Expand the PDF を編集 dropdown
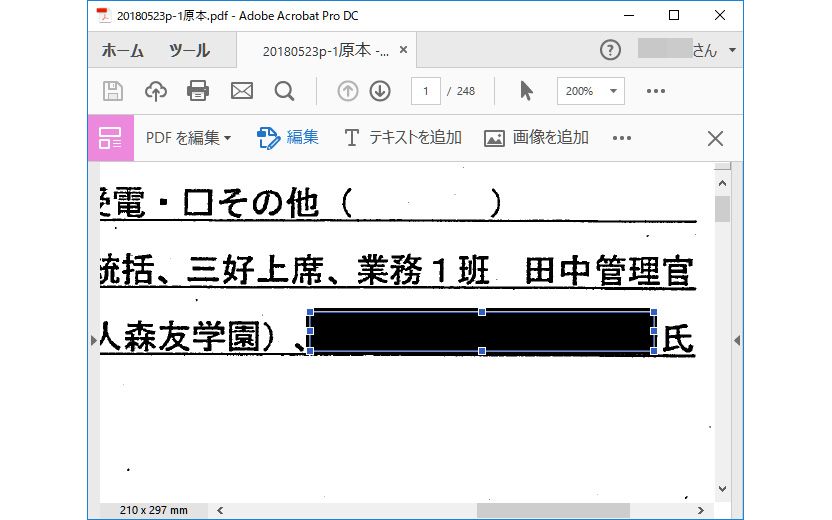 click(x=188, y=138)
